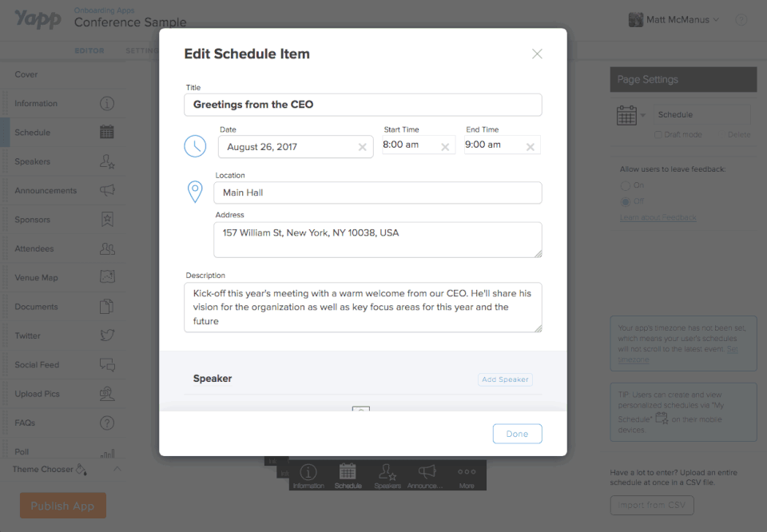Clear the End Time value
Viewport: 767px width, 532px height.
[x=530, y=147]
